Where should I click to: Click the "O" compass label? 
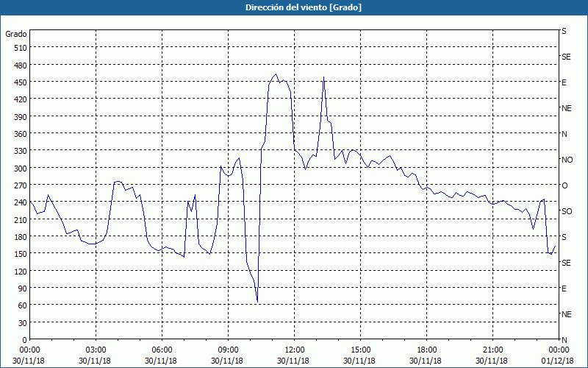tap(564, 185)
